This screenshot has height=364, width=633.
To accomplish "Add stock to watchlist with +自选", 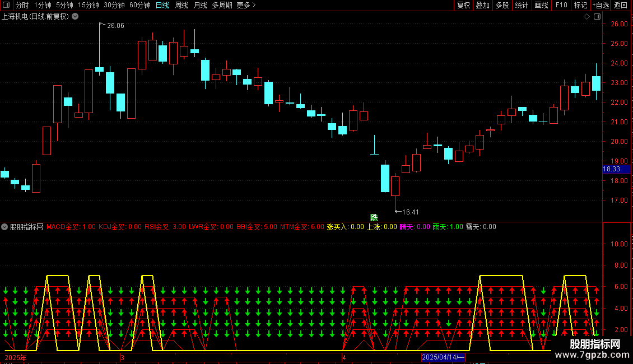I will point(601,5).
